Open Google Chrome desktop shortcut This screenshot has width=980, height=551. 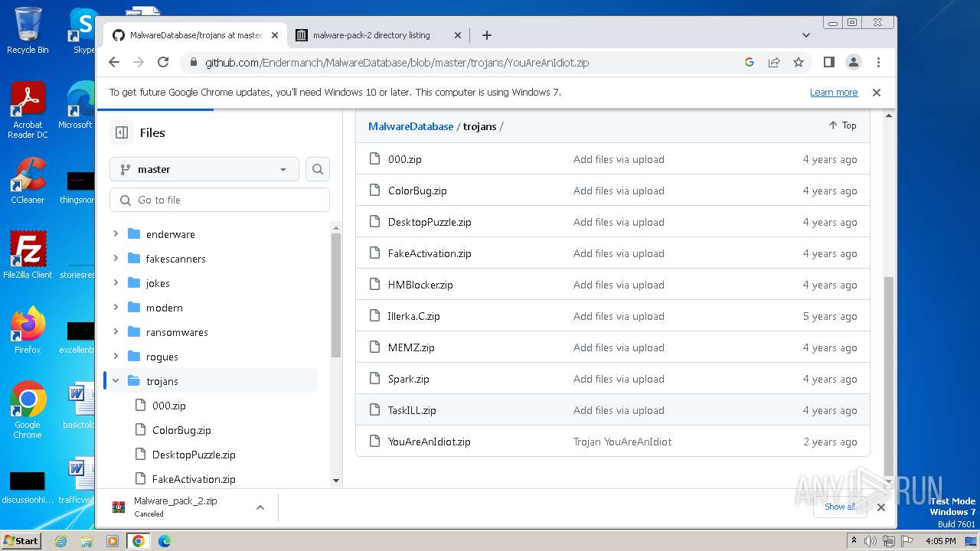coord(28,409)
